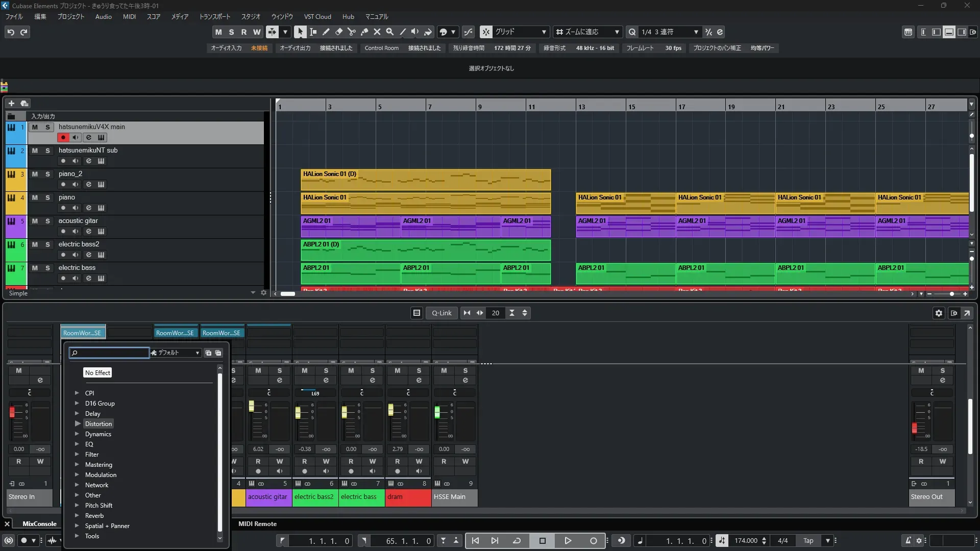Click the acoustic gitar channel fader
Screen dimensions: 980x551
[x=251, y=406]
